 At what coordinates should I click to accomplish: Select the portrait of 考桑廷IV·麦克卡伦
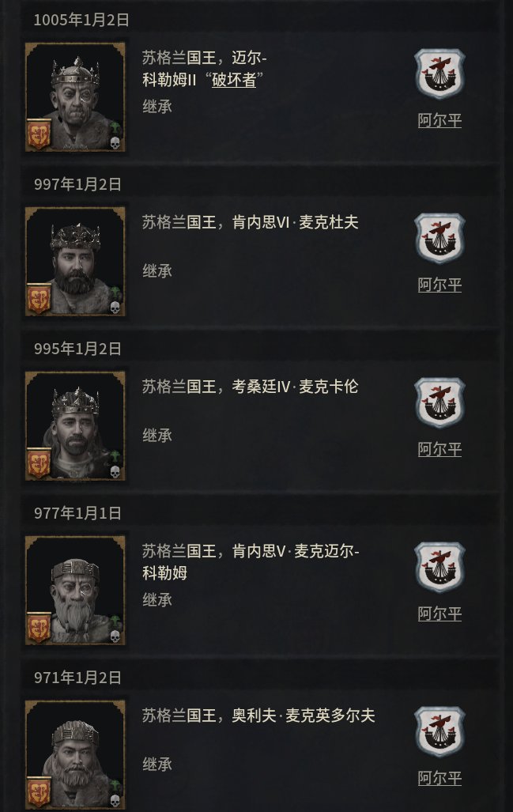[75, 426]
